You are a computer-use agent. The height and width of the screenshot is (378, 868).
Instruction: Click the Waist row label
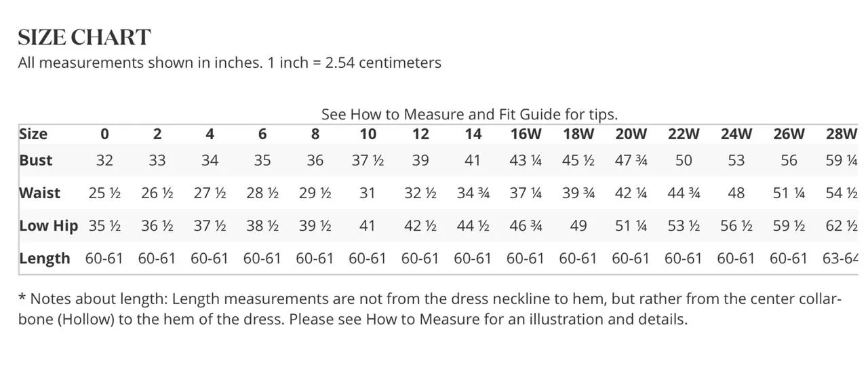tap(40, 193)
